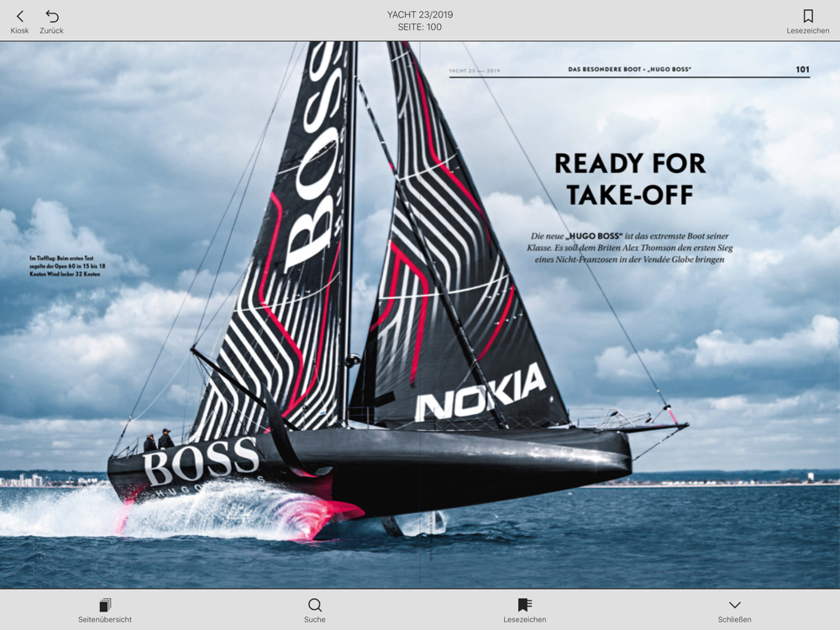Open the Seitenübersicht page overview
840x630 pixels.
click(x=105, y=611)
